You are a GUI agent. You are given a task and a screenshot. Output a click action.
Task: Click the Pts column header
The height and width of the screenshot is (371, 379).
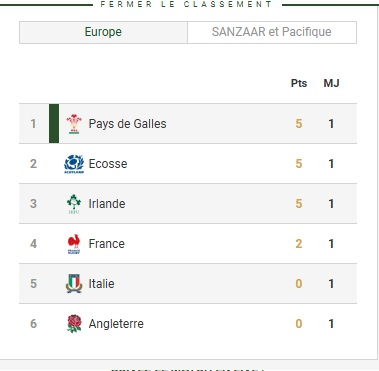pyautogui.click(x=299, y=83)
